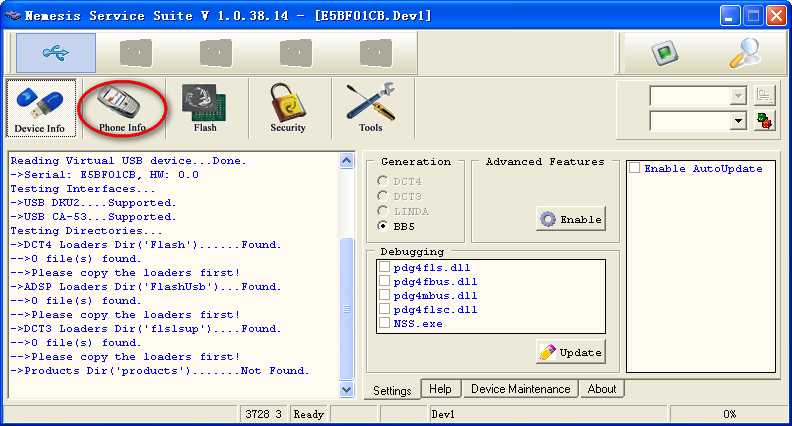
Task: Check the pdg4fls.dll debugging box
Action: pyautogui.click(x=384, y=267)
